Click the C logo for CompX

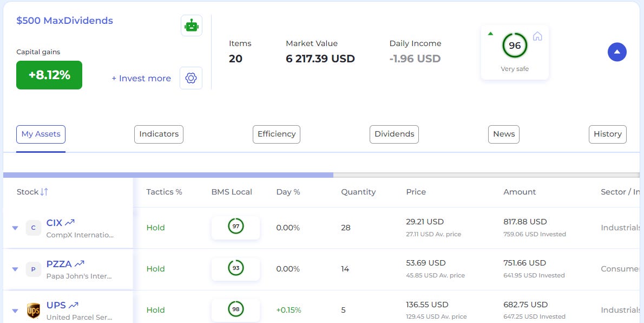tap(33, 228)
